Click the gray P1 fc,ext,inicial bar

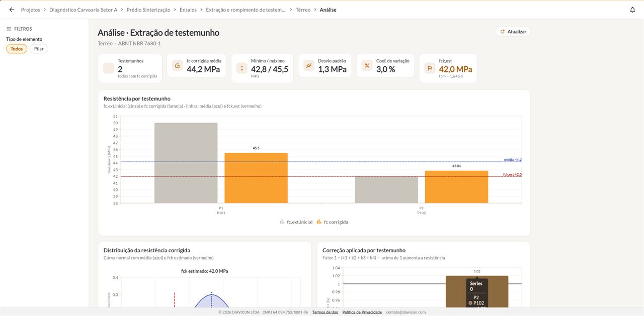pyautogui.click(x=186, y=163)
